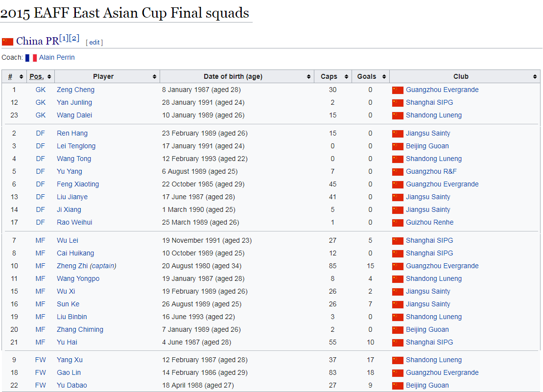Open Lei Tenglong's player page
This screenshot has height=392, width=543.
click(76, 146)
